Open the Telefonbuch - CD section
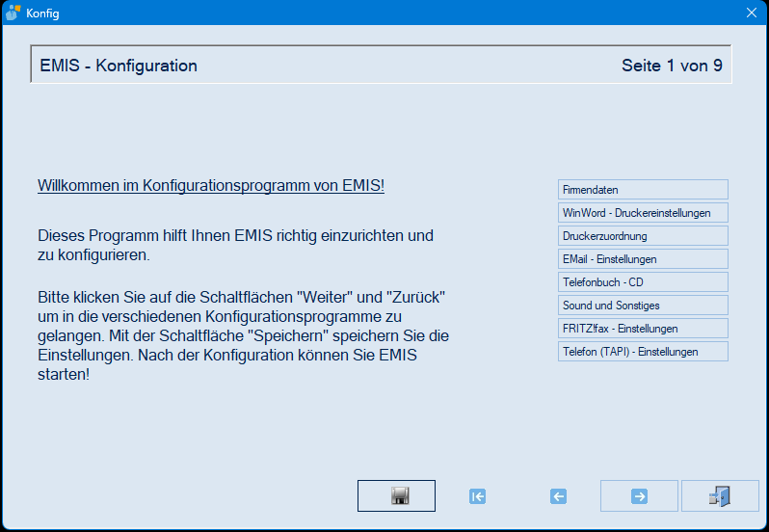Viewport: 769px width, 532px height. point(643,282)
